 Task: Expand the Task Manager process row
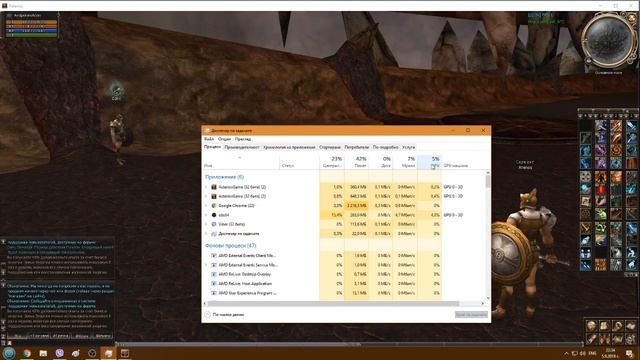pos(207,234)
